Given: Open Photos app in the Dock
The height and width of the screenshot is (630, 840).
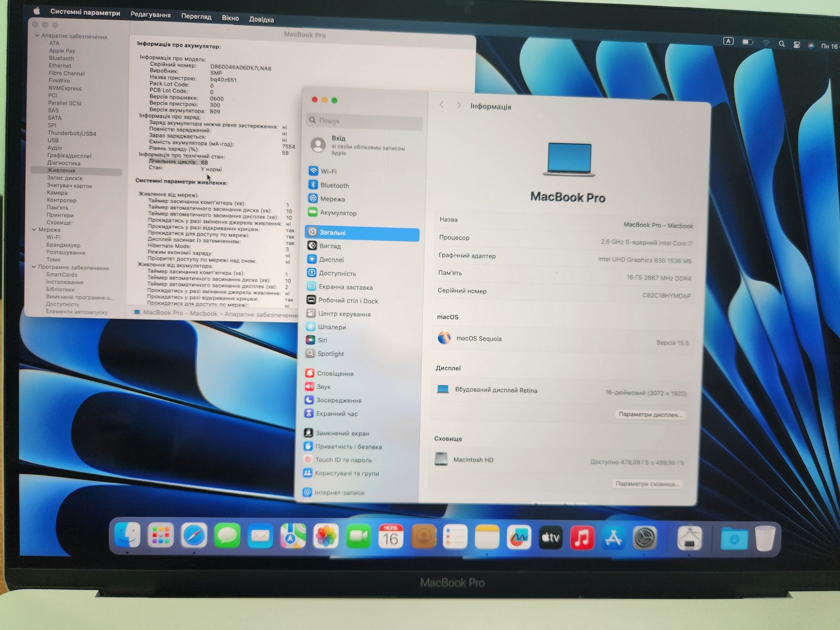Looking at the screenshot, I should pos(326,536).
